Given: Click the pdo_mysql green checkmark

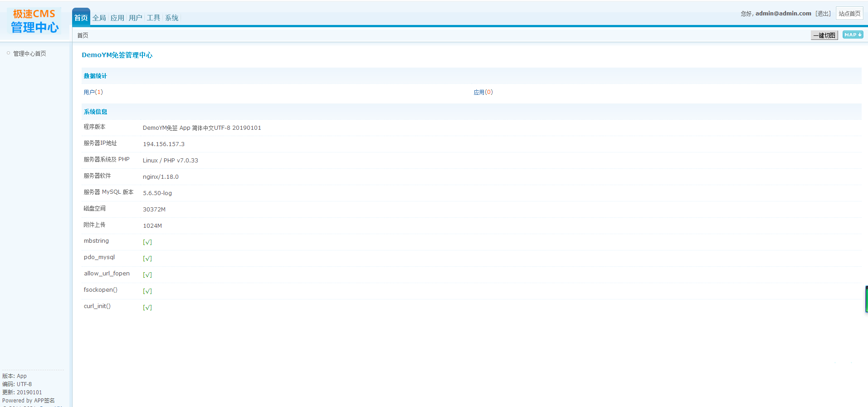Looking at the screenshot, I should click(147, 259).
